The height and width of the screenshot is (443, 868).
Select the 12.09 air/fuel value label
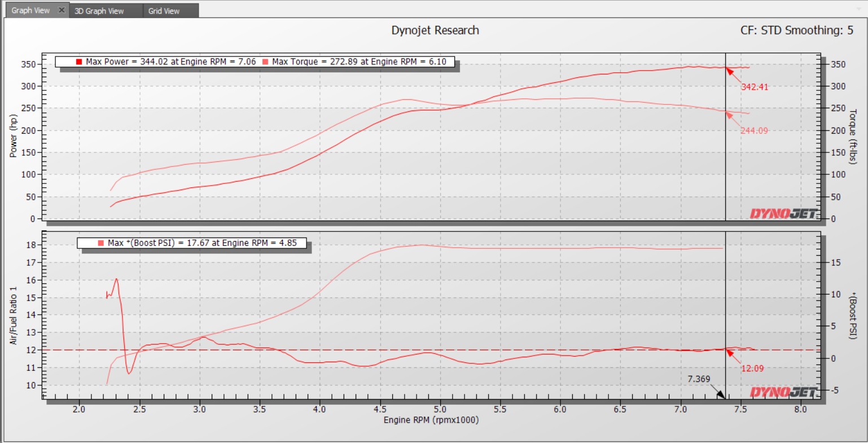(x=752, y=369)
